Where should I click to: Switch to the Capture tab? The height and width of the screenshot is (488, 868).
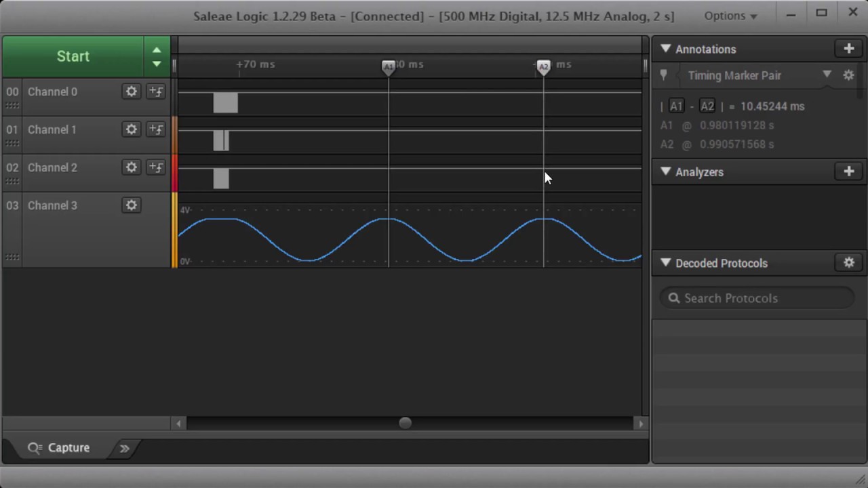[x=58, y=448]
